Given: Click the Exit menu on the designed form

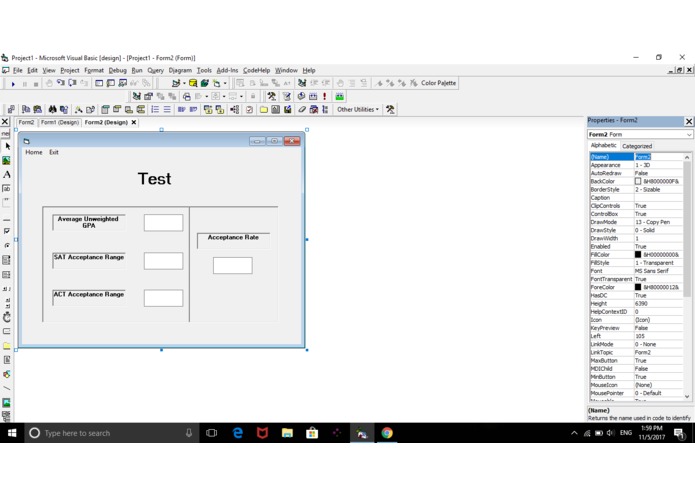Looking at the screenshot, I should tap(54, 152).
